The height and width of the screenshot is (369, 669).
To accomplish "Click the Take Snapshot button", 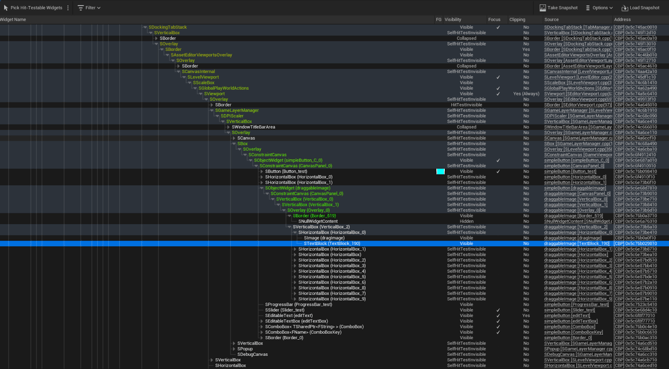I will pos(558,8).
